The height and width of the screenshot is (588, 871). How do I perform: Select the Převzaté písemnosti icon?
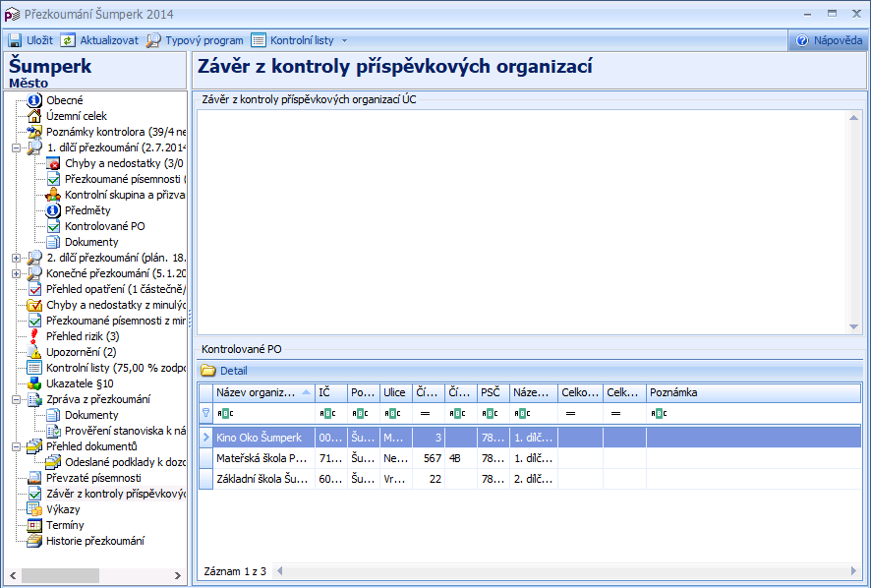(x=34, y=478)
